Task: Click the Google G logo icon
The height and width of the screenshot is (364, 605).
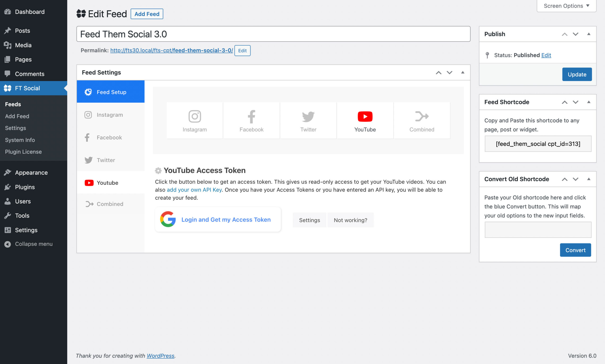Action: pyautogui.click(x=168, y=219)
